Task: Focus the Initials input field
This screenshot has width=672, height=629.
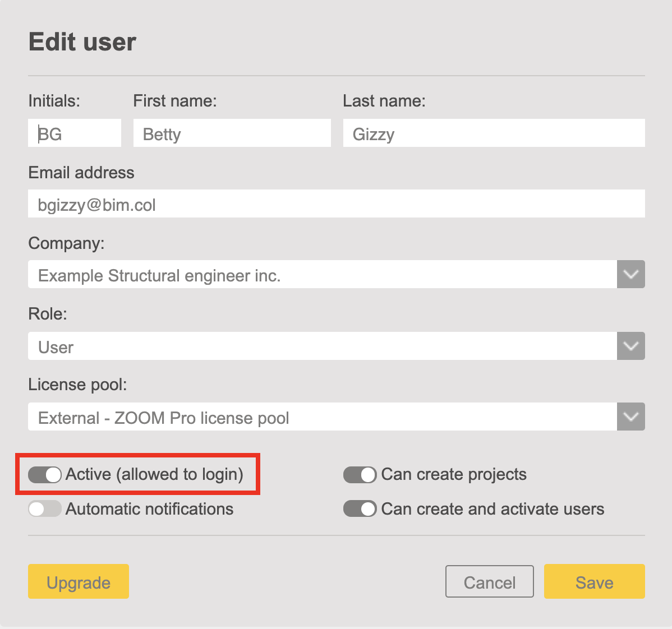Action: pos(75,133)
